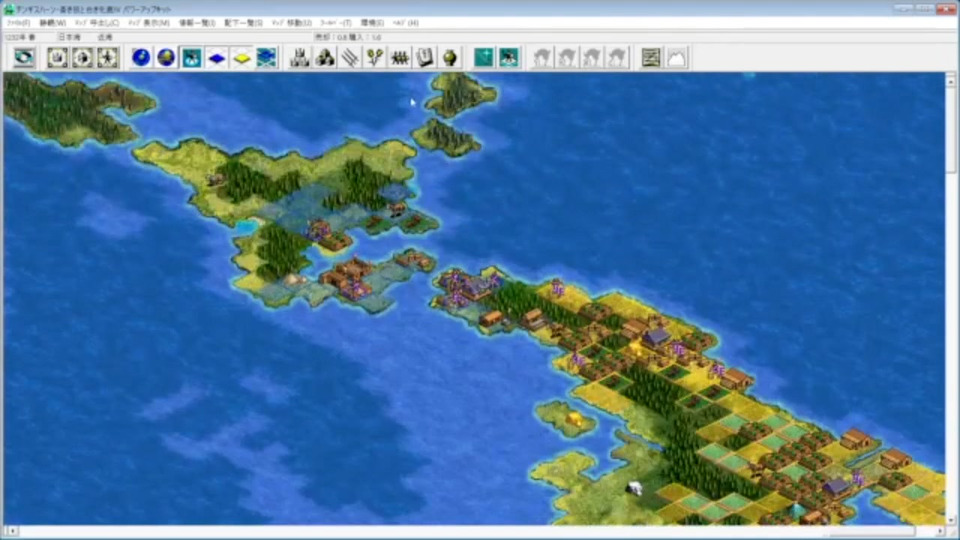Click the yellow diamond tile icon

pyautogui.click(x=242, y=58)
